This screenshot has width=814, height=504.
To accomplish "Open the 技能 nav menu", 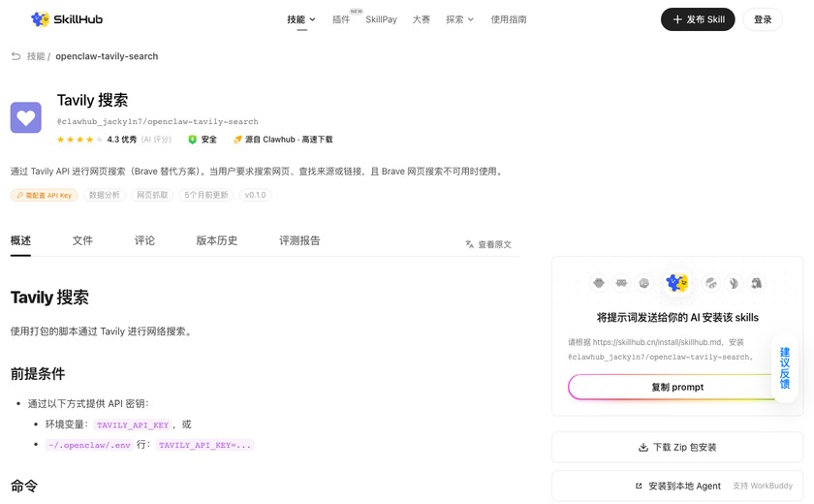I will (301, 19).
